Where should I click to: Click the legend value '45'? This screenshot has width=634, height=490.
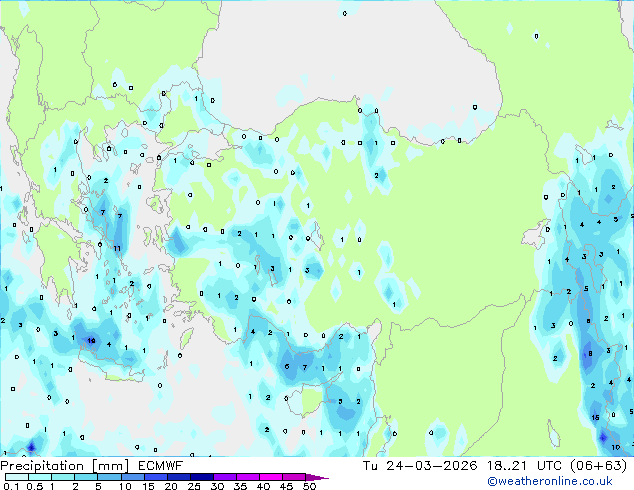coord(286,486)
